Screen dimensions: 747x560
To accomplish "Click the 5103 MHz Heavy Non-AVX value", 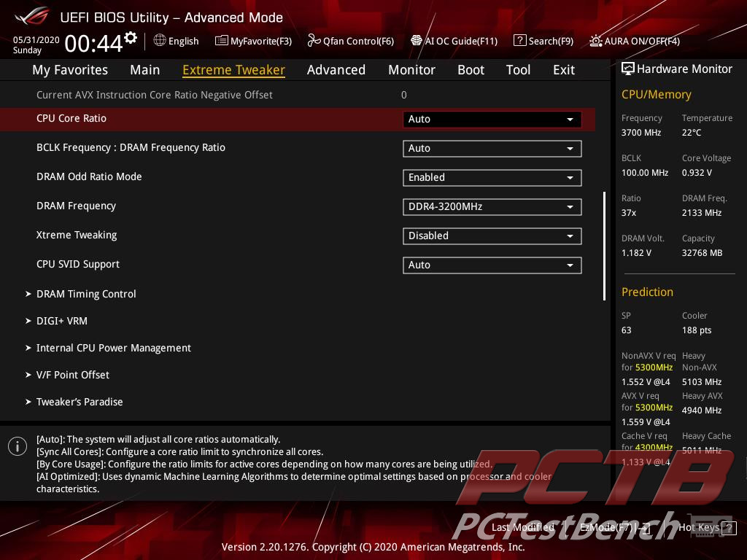I will (x=701, y=382).
